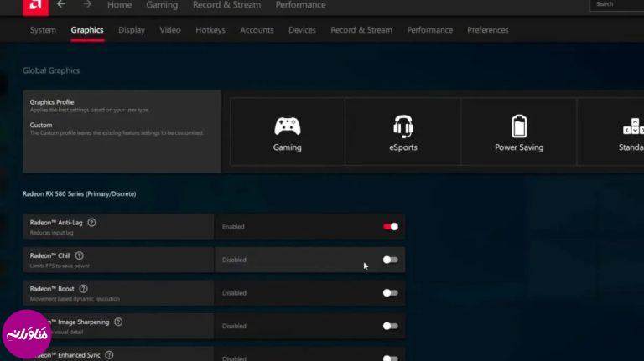Turn on Radeon Boost
The height and width of the screenshot is (361, 644).
pos(391,293)
